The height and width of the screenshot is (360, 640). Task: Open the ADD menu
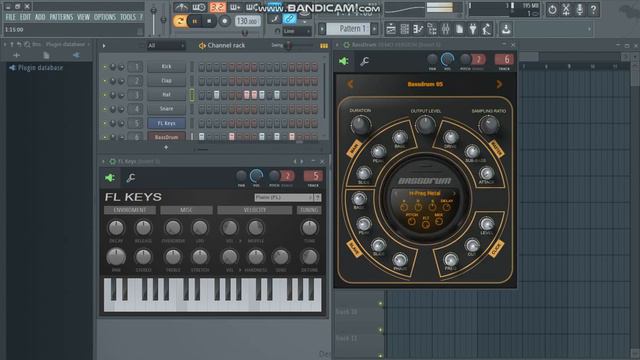(40, 17)
